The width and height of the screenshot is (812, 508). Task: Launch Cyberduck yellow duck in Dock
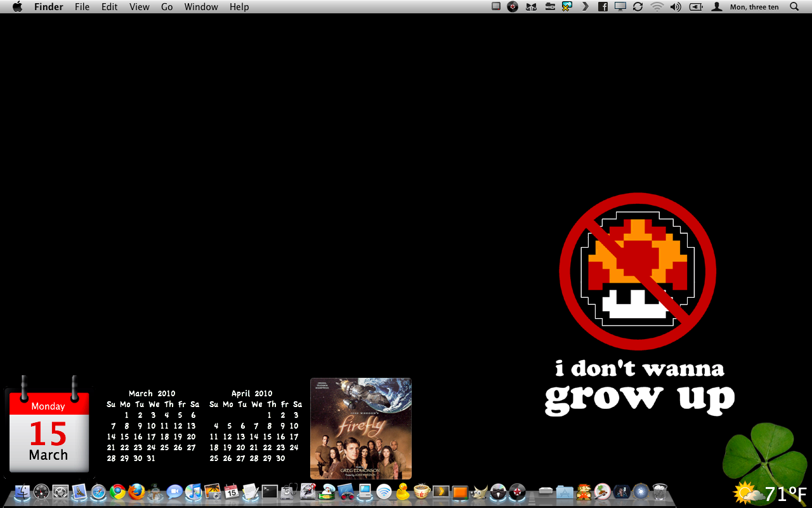(403, 491)
